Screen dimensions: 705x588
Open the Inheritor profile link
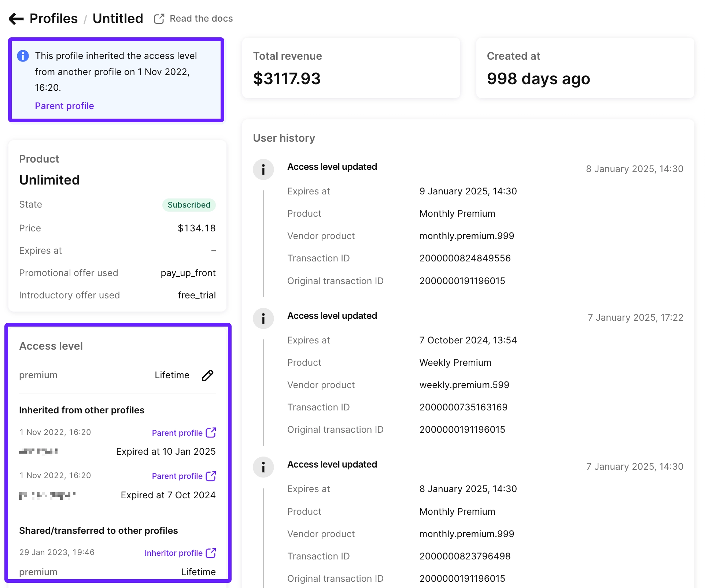pyautogui.click(x=173, y=553)
